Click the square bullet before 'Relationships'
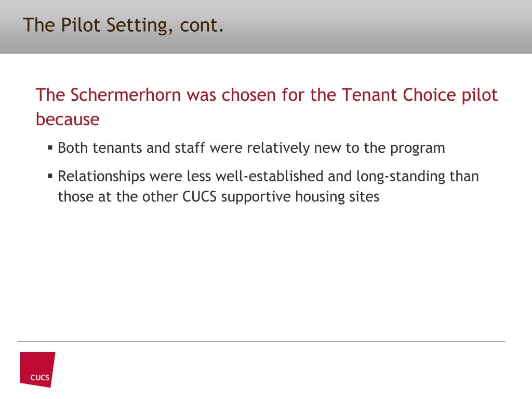Image resolution: width=532 pixels, height=399 pixels. tap(50, 176)
